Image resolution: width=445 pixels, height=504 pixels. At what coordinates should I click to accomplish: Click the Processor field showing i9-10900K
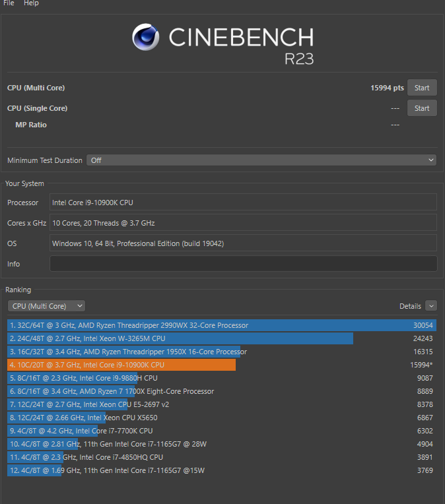(243, 203)
